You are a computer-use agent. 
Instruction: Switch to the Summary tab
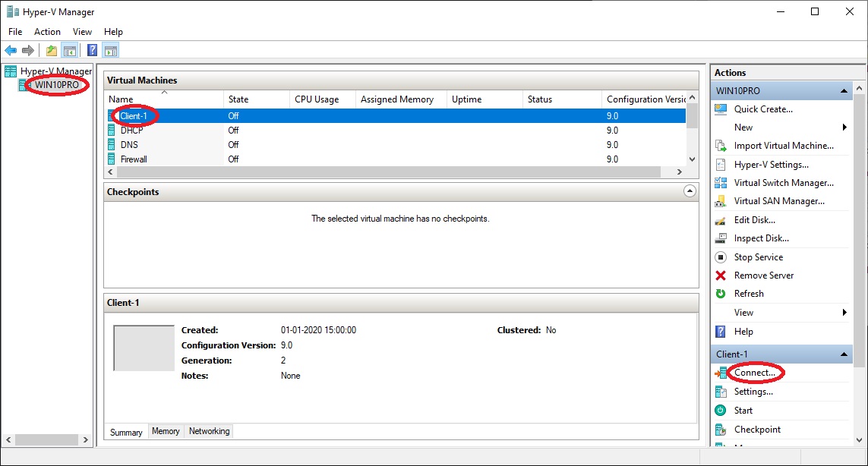click(x=126, y=433)
